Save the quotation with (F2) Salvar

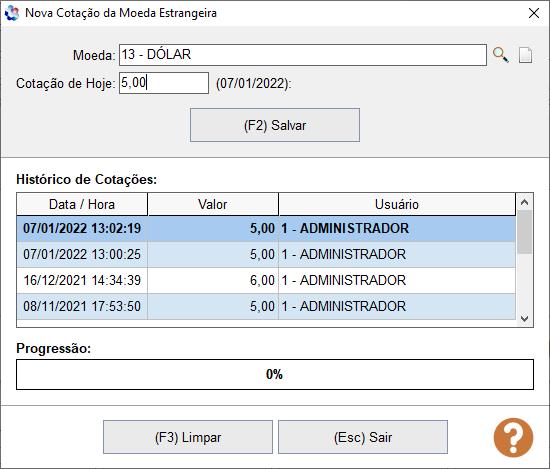pos(275,125)
